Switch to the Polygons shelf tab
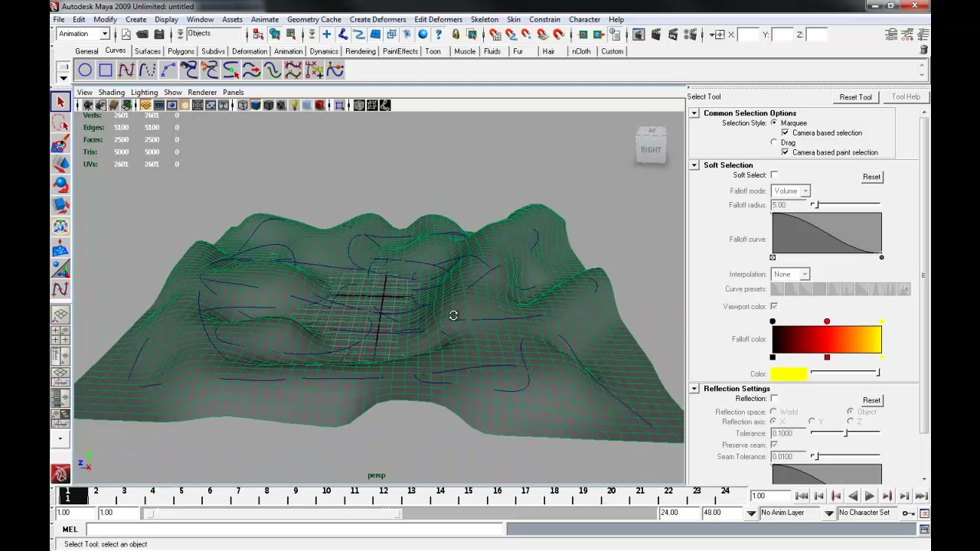This screenshot has width=980, height=551. [x=181, y=51]
